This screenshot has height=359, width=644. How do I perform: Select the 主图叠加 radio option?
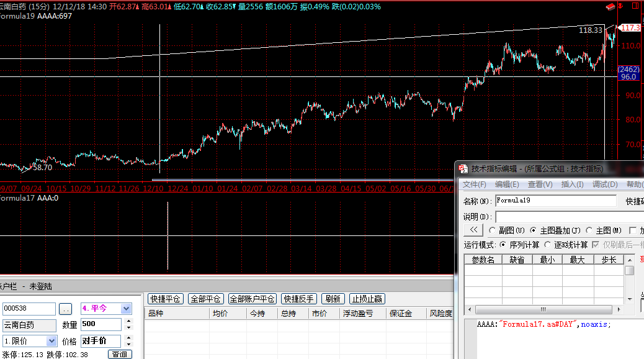pyautogui.click(x=533, y=230)
